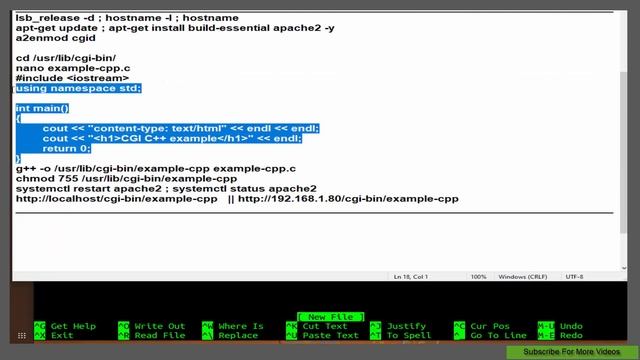
Task: Click nano's 'Redo' shortcut
Action: (x=560, y=336)
